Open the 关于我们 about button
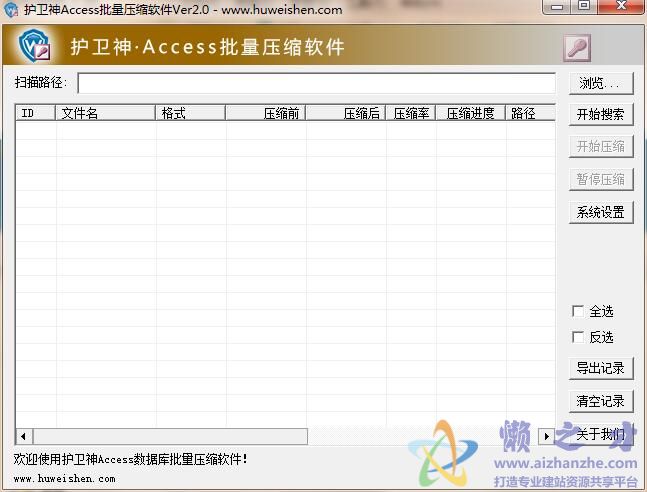The width and height of the screenshot is (647, 492). (601, 434)
